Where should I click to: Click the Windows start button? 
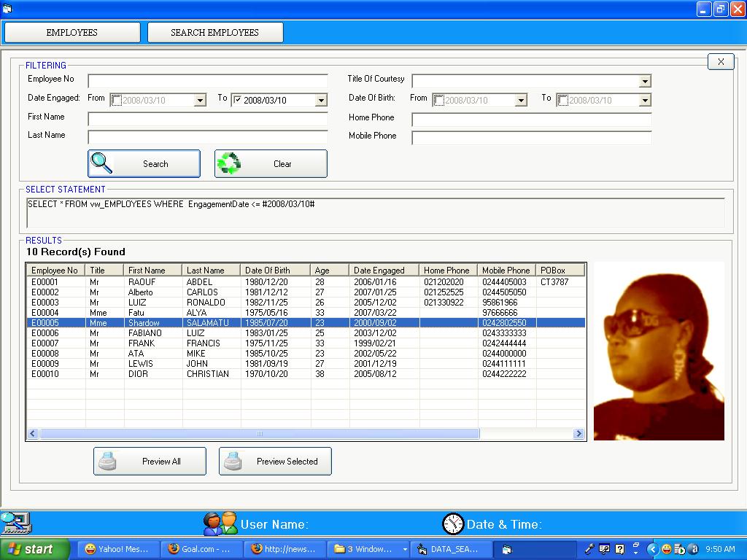tap(34, 549)
